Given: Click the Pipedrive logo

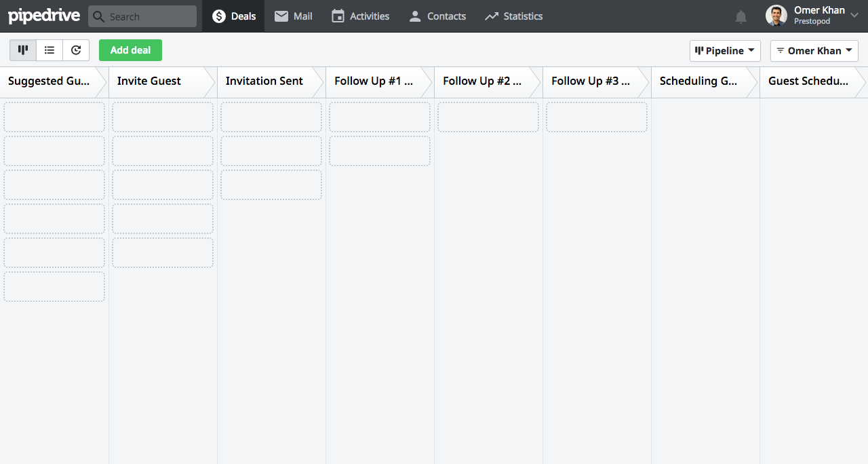Looking at the screenshot, I should (x=43, y=16).
